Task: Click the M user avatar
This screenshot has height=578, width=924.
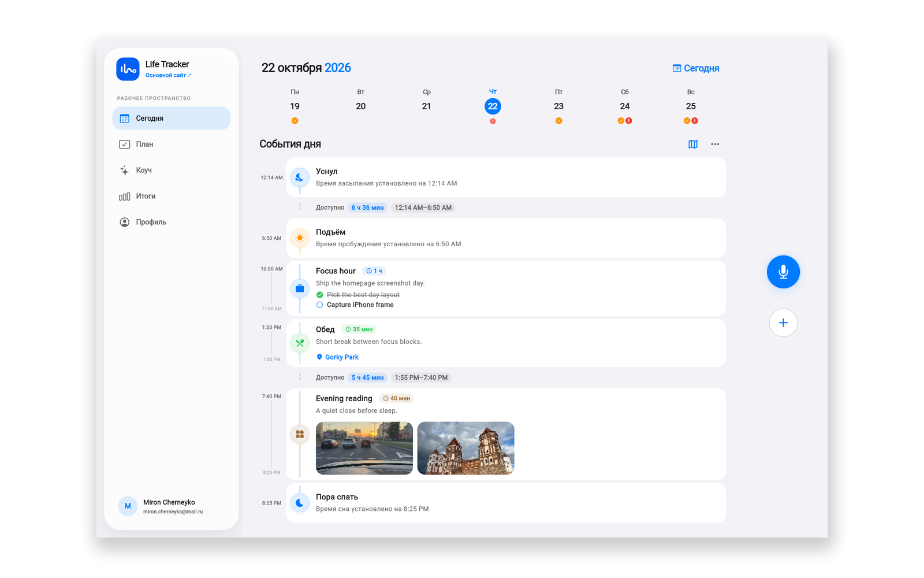Action: point(128,506)
